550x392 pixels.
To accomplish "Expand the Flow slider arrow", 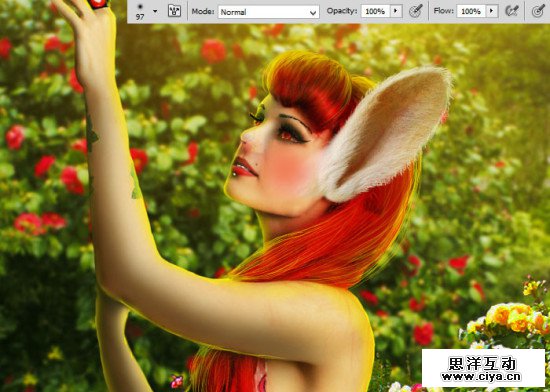I will point(492,12).
